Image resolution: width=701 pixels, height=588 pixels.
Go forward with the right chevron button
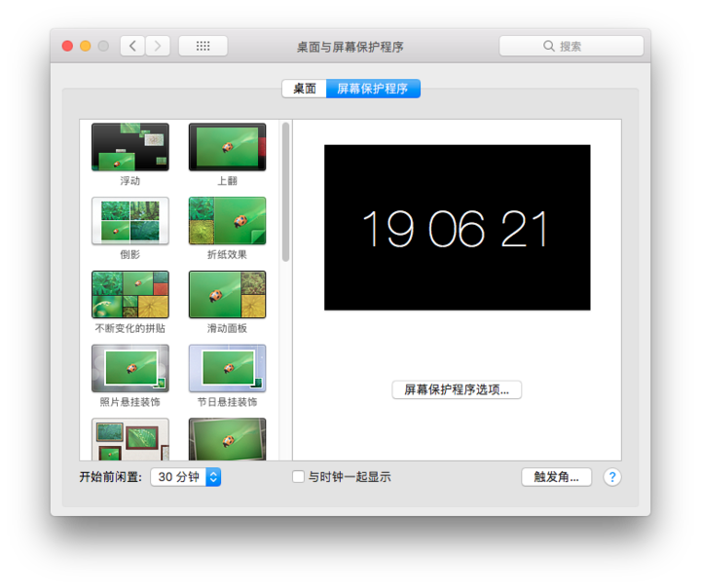pos(158,46)
